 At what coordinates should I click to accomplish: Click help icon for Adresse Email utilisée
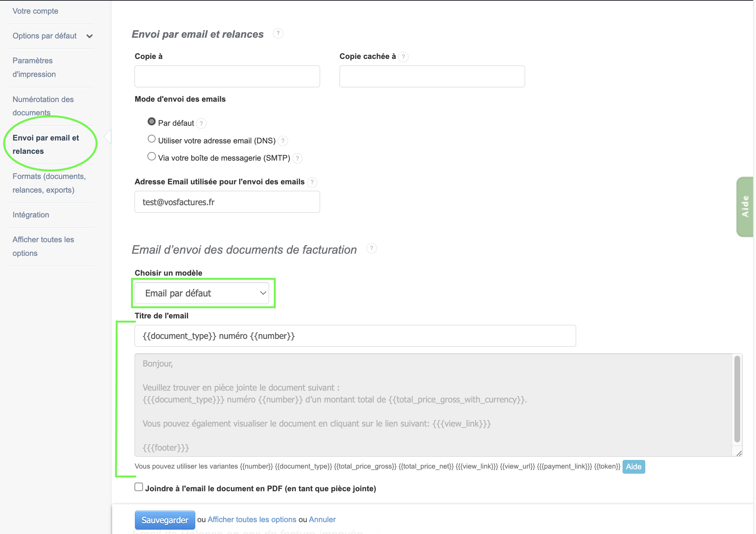click(312, 182)
